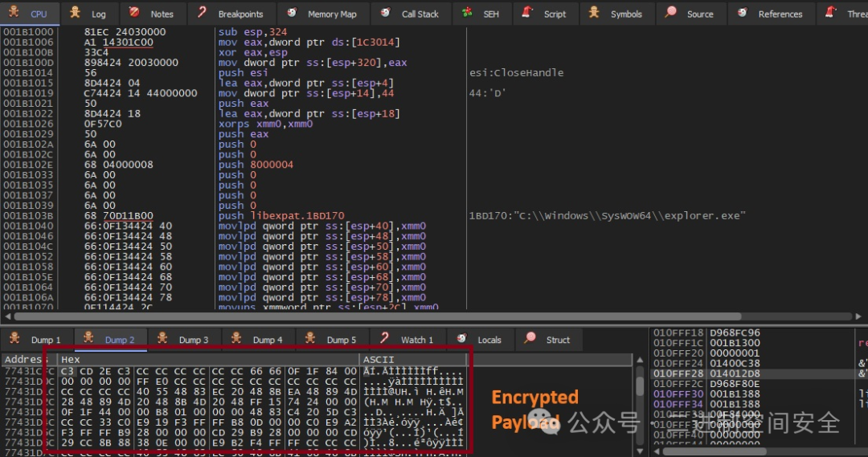This screenshot has width=868, height=457.
Task: Select stack entry 010FFF18 value D968FC96
Action: click(735, 333)
